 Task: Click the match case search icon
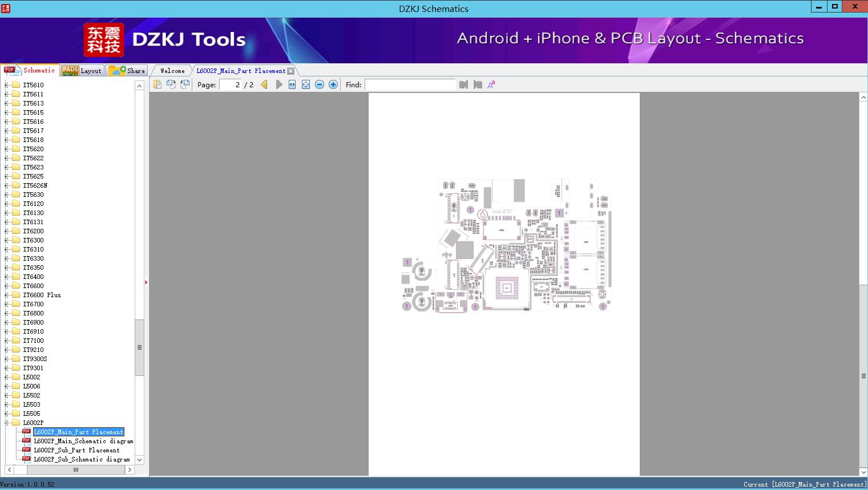tap(491, 84)
